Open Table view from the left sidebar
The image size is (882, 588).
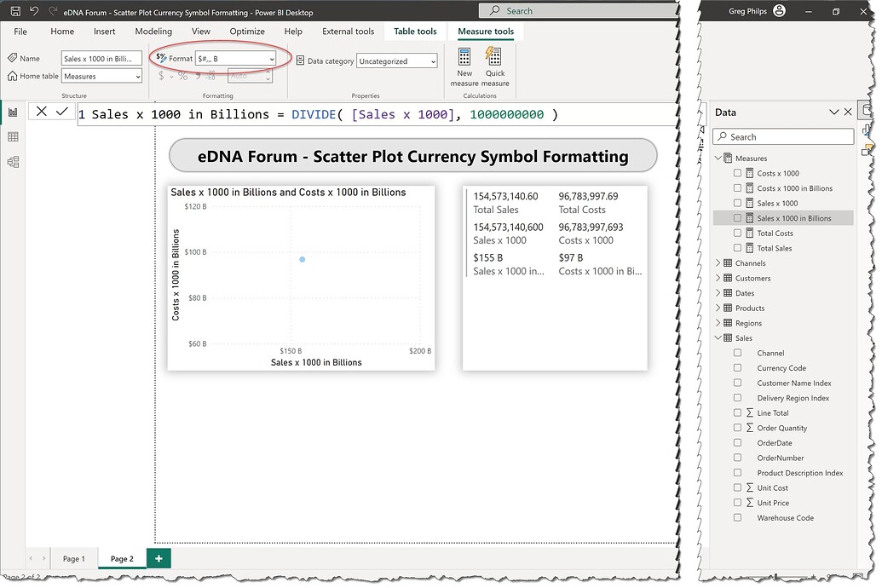(13, 135)
